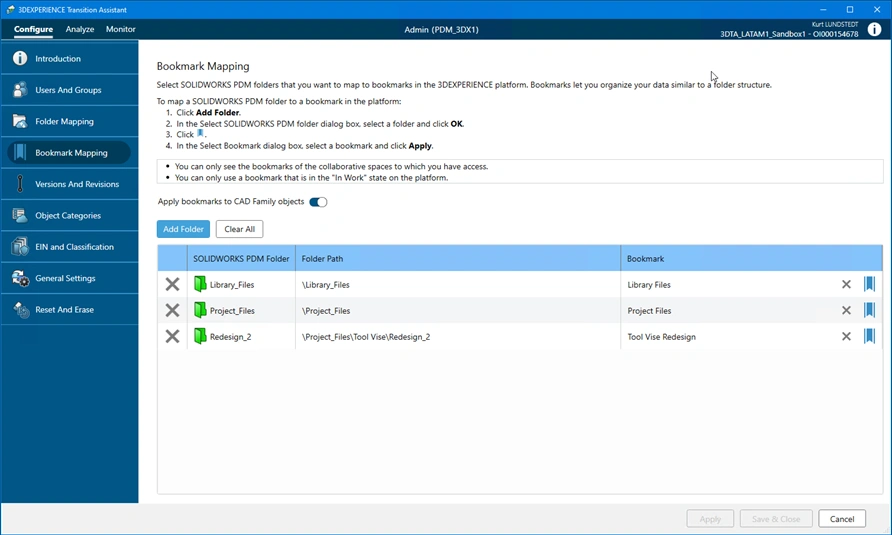Toggle Apply bookmarks to CAD Family objects
This screenshot has height=535, width=892.
[x=318, y=202]
